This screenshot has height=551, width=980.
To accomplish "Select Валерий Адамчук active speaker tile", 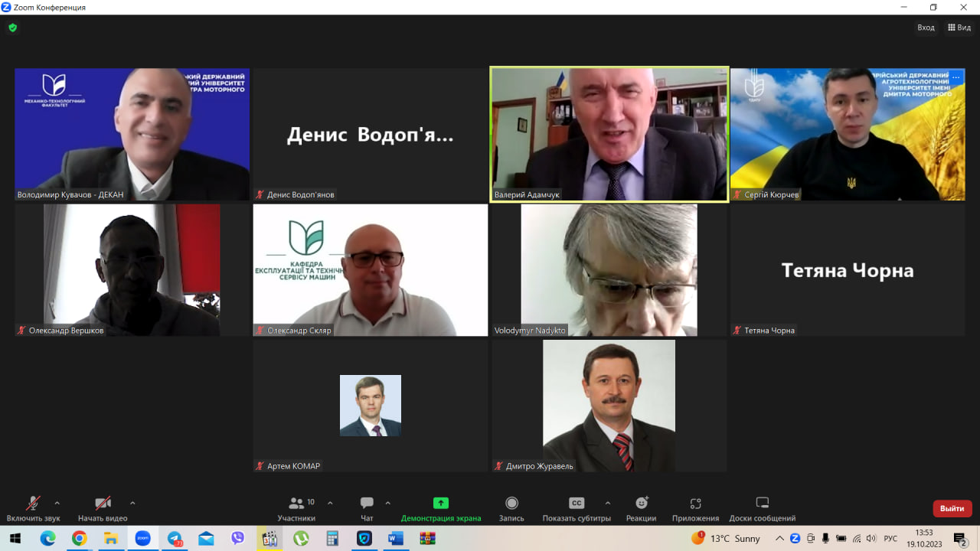I will click(609, 135).
